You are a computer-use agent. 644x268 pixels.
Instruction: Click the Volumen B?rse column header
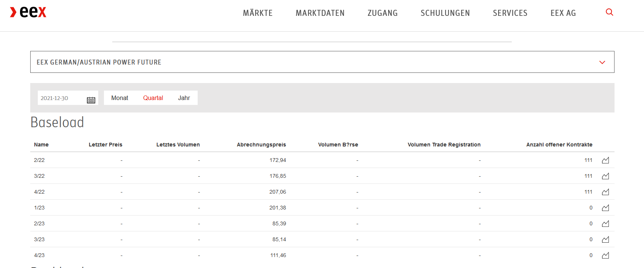click(338, 145)
